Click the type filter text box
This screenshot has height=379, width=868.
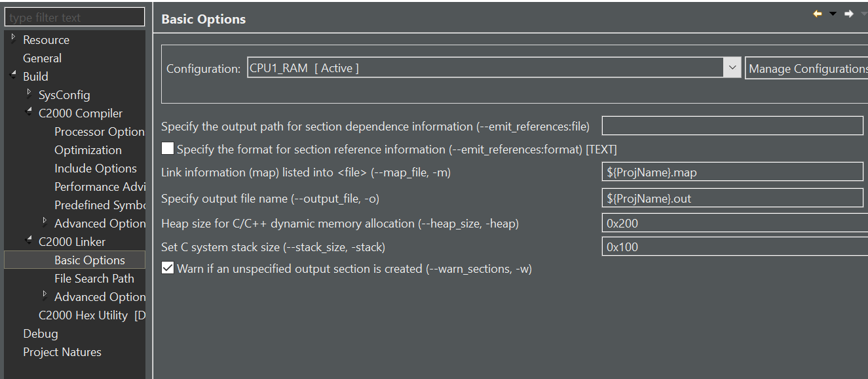pos(74,16)
